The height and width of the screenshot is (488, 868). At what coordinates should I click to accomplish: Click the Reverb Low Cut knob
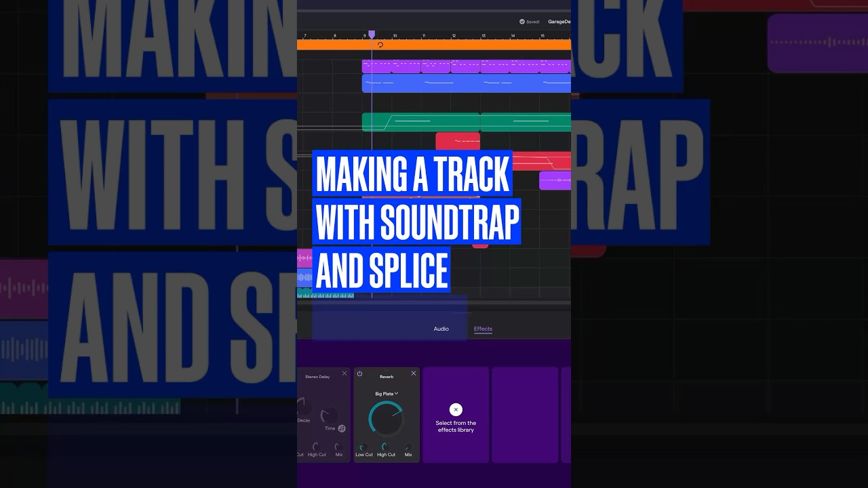363,447
